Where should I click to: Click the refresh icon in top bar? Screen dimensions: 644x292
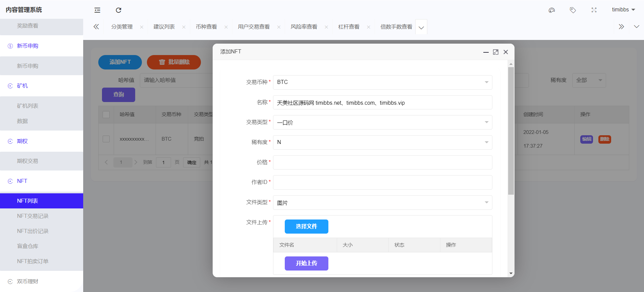118,10
